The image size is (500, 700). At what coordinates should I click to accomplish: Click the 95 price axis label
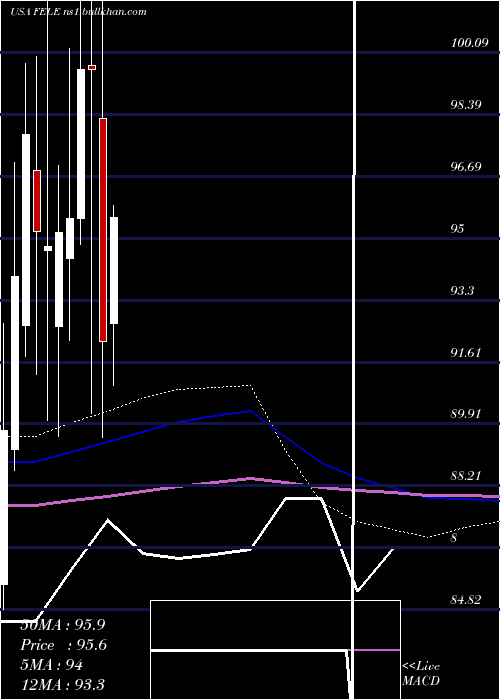pos(458,229)
